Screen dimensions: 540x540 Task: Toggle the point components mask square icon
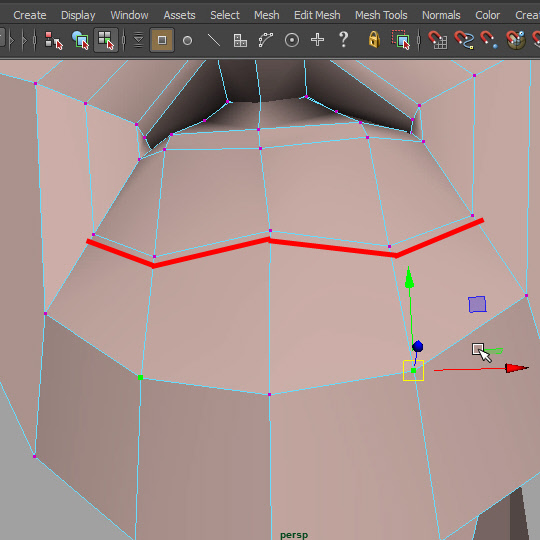[162, 40]
